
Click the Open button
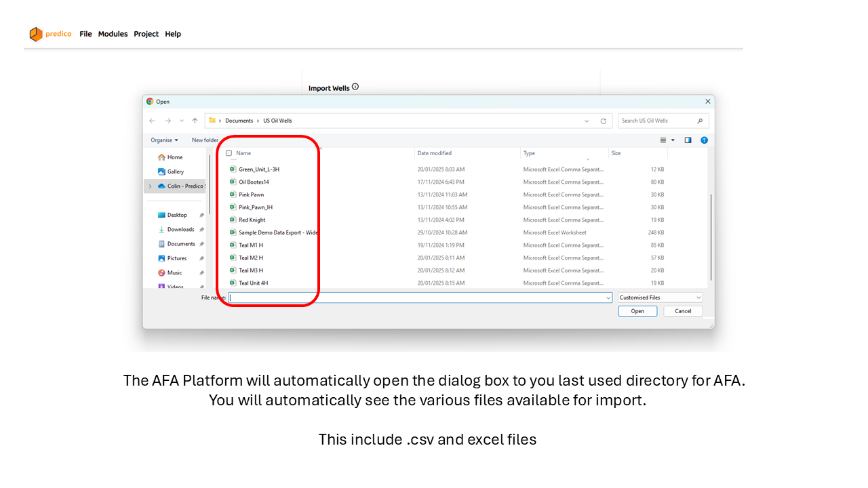(637, 311)
